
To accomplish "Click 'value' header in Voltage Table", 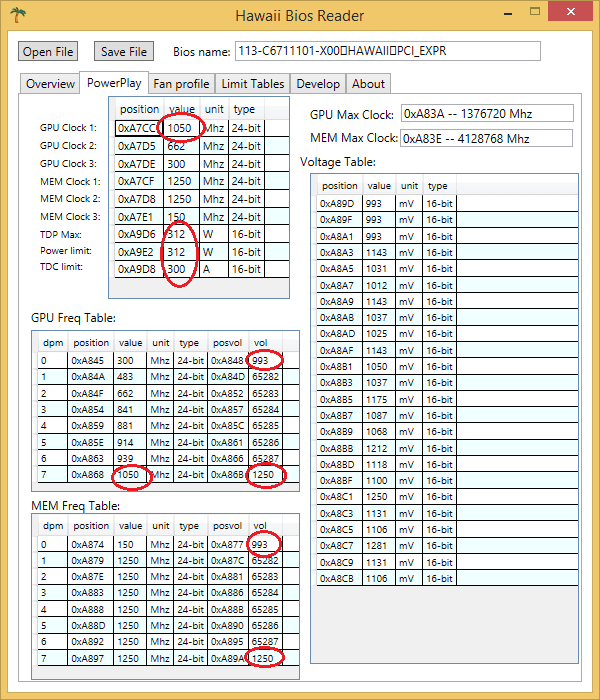I will coord(379,186).
